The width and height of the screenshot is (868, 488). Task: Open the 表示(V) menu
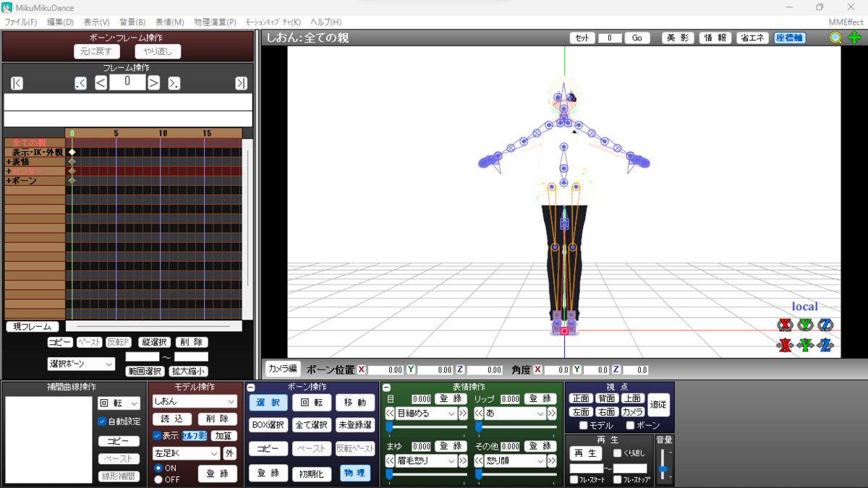[x=96, y=22]
